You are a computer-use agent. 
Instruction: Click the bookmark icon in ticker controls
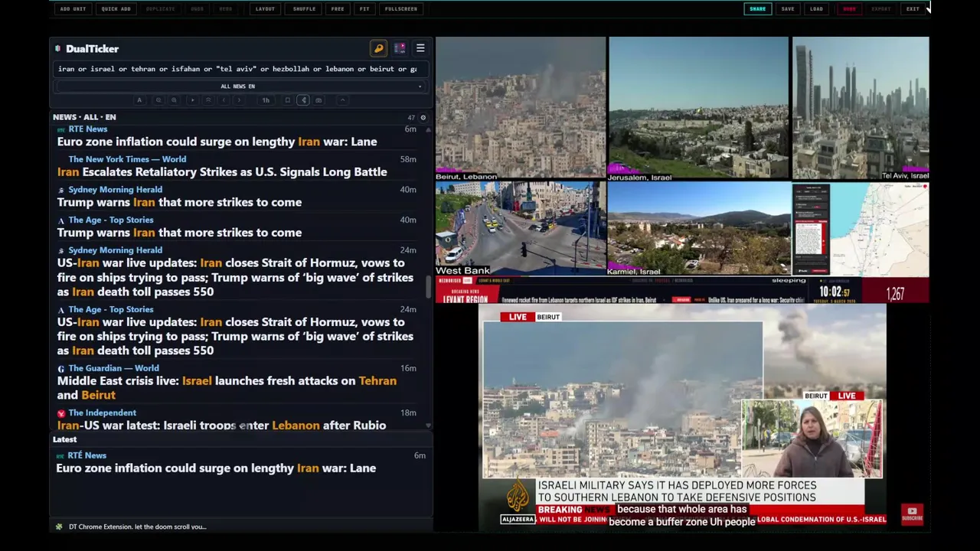tap(288, 100)
